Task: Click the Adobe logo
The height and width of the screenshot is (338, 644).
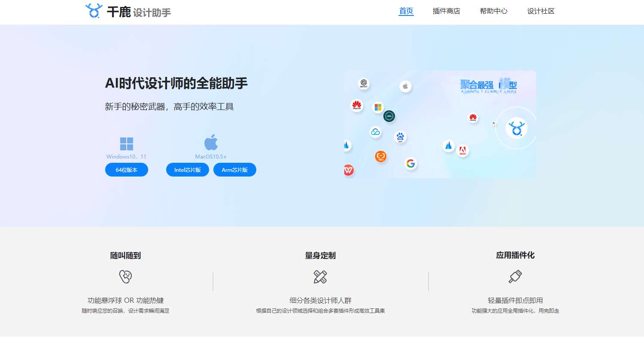Action: [x=463, y=151]
